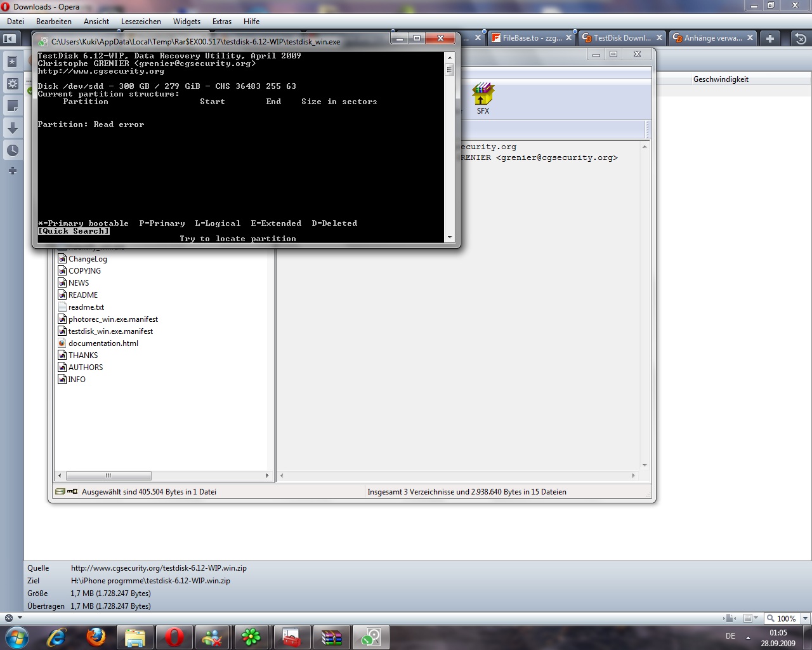Open the Widgets menu
This screenshot has width=812, height=650.
pos(187,22)
